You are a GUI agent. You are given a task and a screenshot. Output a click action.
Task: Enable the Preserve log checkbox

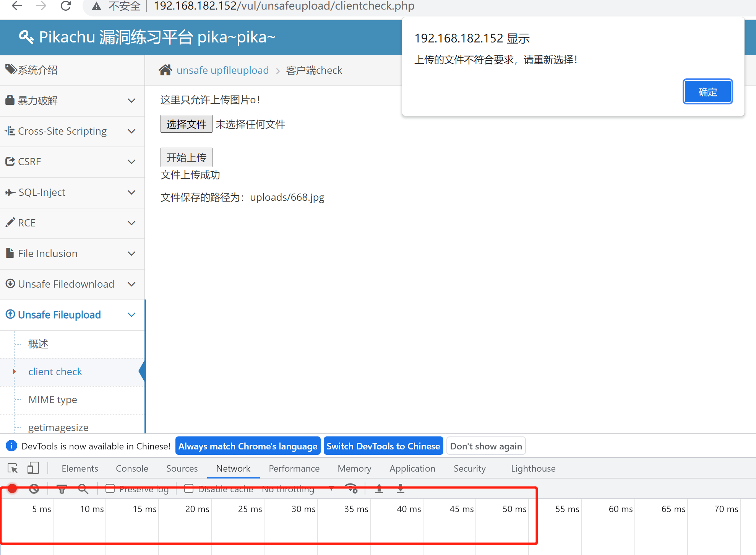110,489
